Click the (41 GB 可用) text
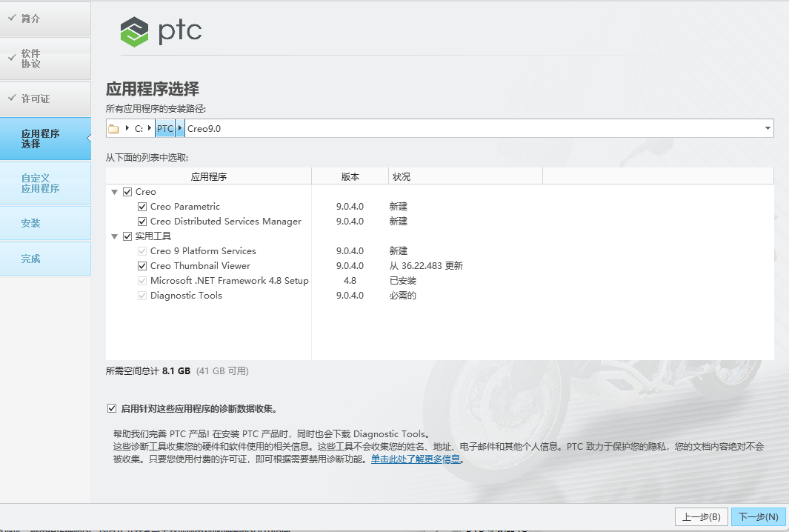Viewport: 789px width, 532px height. (x=222, y=371)
